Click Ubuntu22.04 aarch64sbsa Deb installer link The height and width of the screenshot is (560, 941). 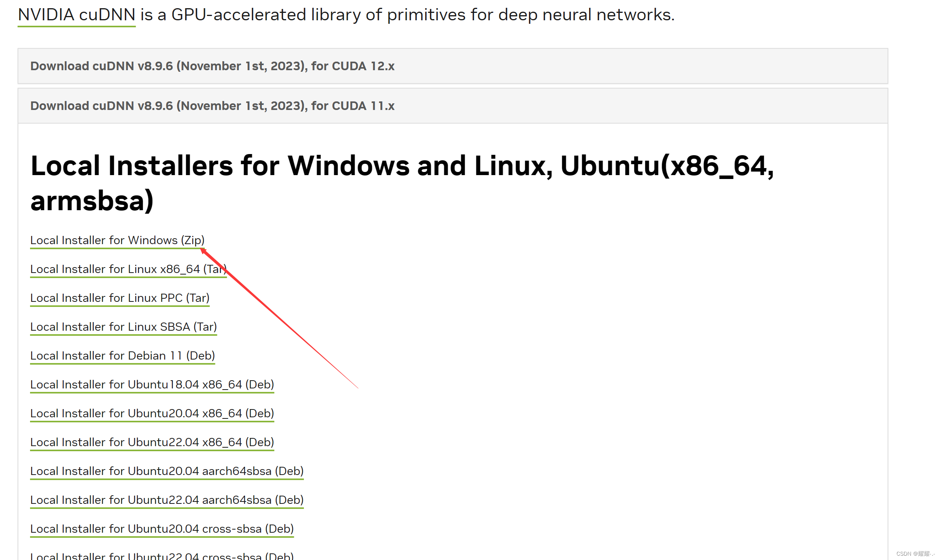coord(167,500)
